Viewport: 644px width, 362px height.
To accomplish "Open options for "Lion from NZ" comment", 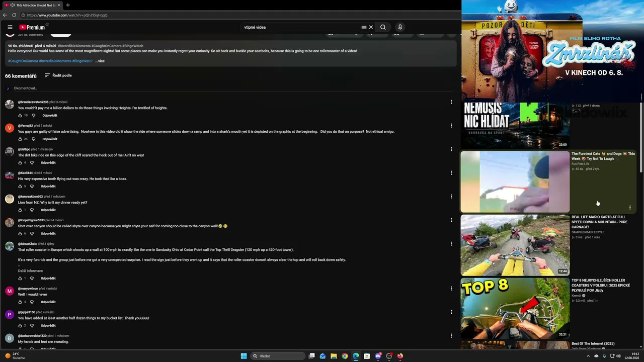I will click(451, 197).
